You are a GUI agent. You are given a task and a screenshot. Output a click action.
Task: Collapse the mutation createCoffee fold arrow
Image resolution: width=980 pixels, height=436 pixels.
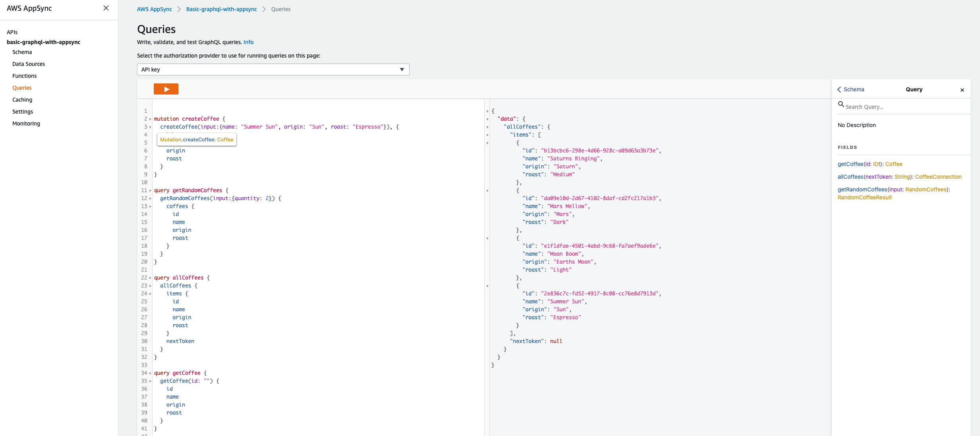[x=150, y=119]
